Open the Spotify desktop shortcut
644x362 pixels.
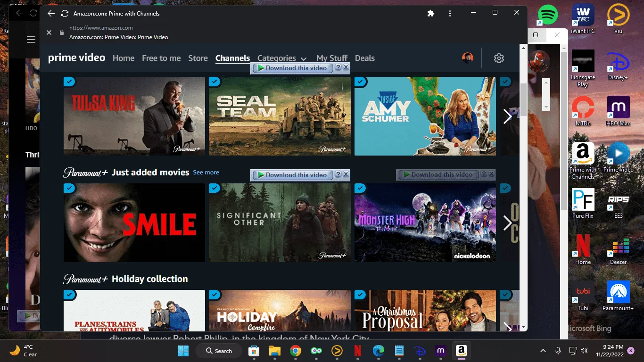pyautogui.click(x=547, y=15)
